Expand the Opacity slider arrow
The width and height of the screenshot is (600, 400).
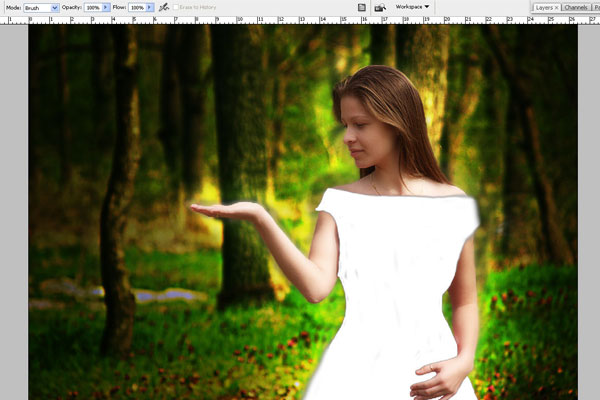pyautogui.click(x=107, y=7)
